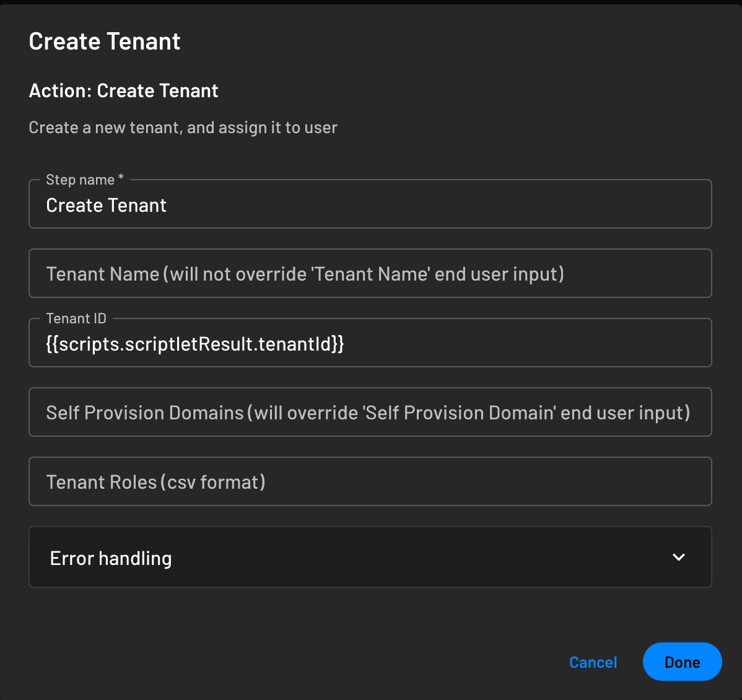Click the Error handling row
742x700 pixels.
coord(370,557)
